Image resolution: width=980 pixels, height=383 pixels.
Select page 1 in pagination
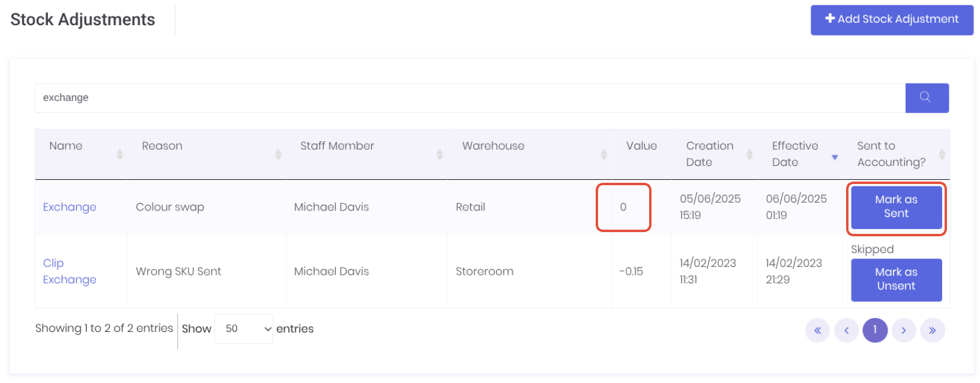(875, 330)
